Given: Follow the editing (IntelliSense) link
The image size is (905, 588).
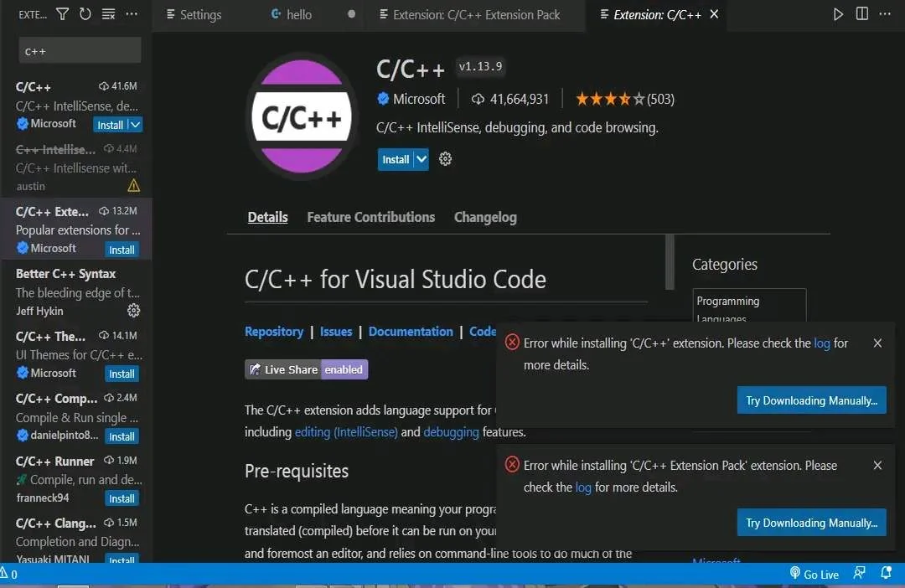Looking at the screenshot, I should pos(346,432).
